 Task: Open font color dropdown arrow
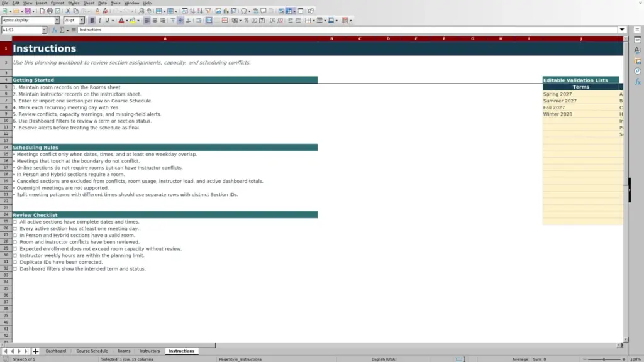(x=127, y=21)
